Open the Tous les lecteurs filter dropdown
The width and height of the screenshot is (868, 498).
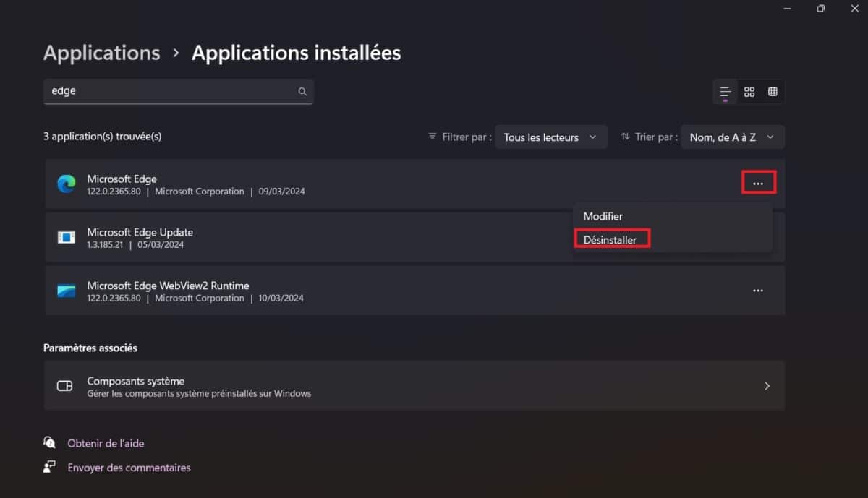550,137
